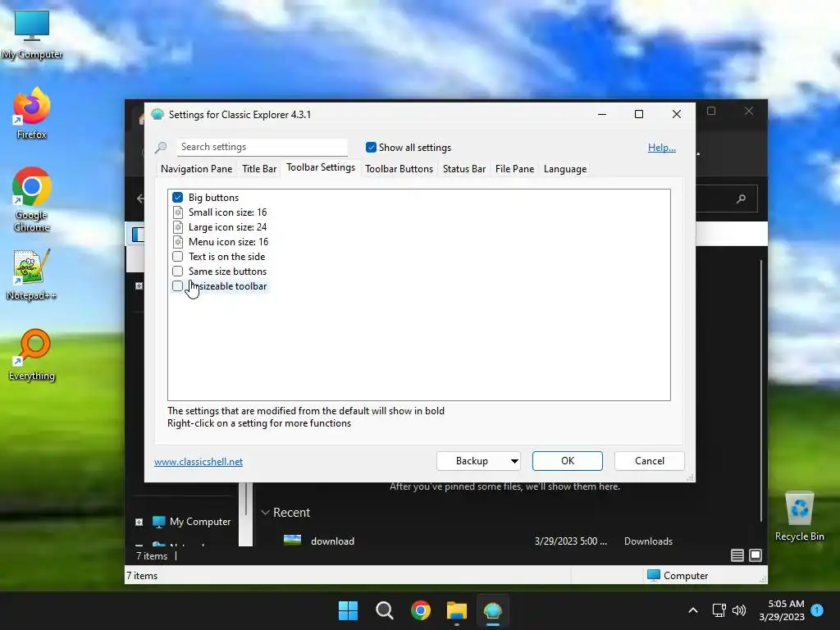Image resolution: width=840 pixels, height=630 pixels.
Task: Open the Windows Start menu
Action: point(348,610)
